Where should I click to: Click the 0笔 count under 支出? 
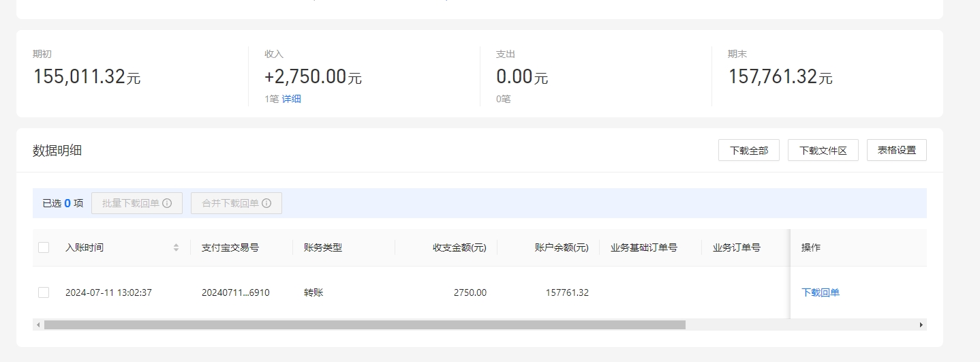point(504,99)
